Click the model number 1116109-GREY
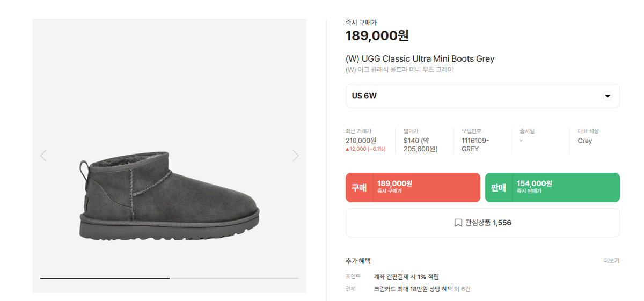The height and width of the screenshot is (301, 644). click(x=475, y=145)
